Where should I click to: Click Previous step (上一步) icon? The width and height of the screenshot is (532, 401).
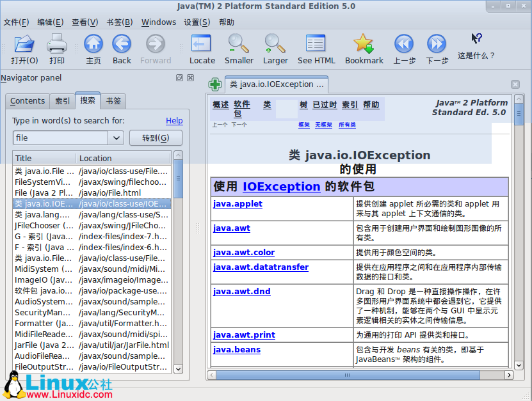pos(404,43)
